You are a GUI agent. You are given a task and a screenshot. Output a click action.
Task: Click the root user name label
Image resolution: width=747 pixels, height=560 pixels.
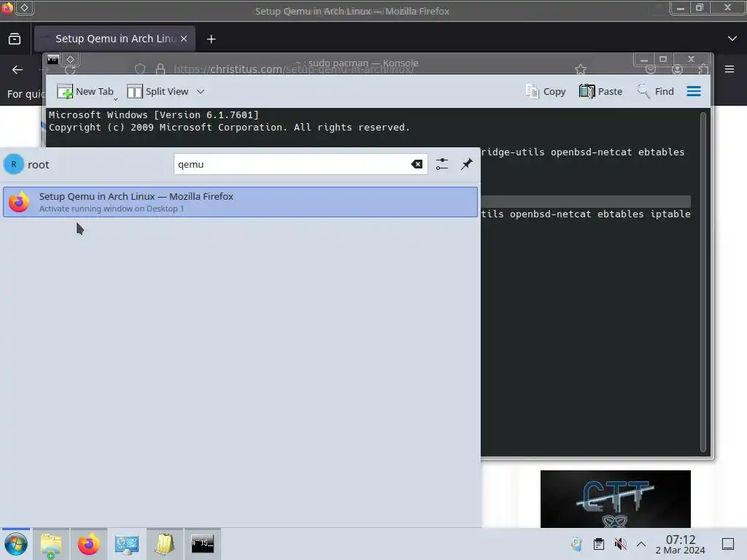tap(38, 165)
